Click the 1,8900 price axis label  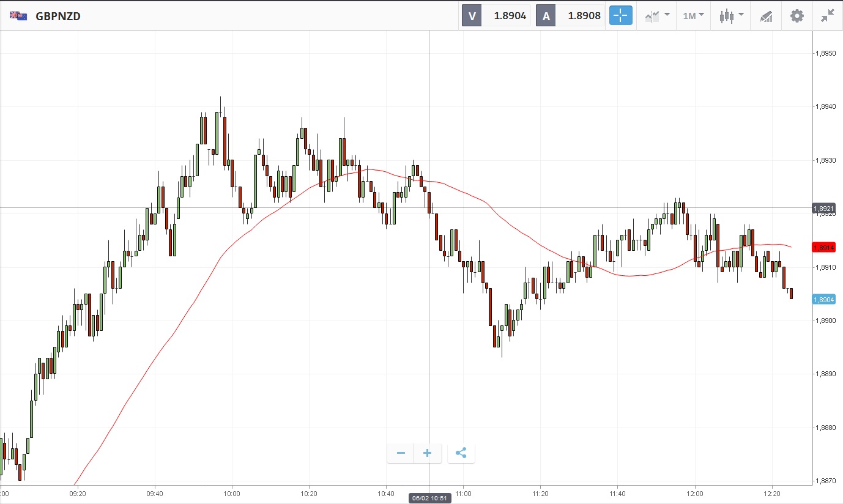[x=825, y=321]
